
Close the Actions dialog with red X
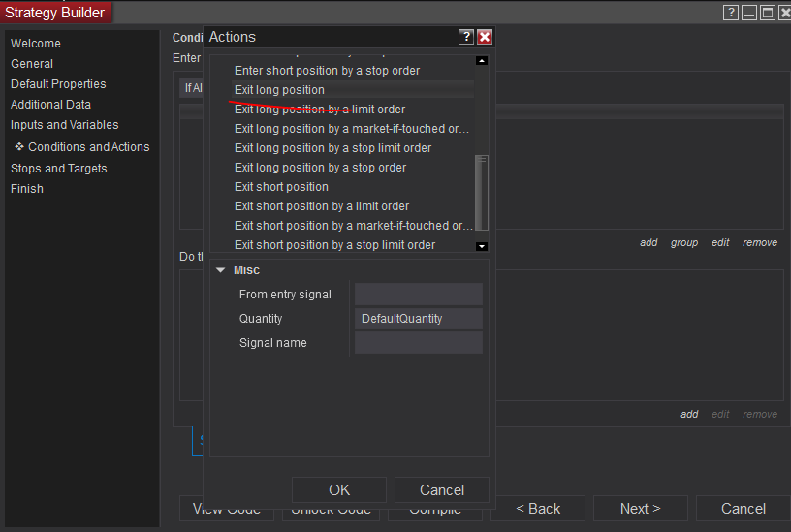tap(485, 37)
